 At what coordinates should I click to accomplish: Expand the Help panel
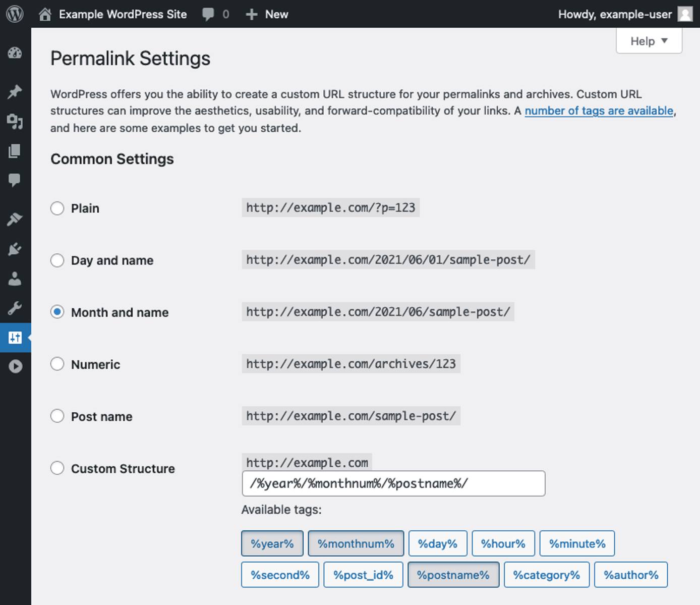(x=649, y=41)
